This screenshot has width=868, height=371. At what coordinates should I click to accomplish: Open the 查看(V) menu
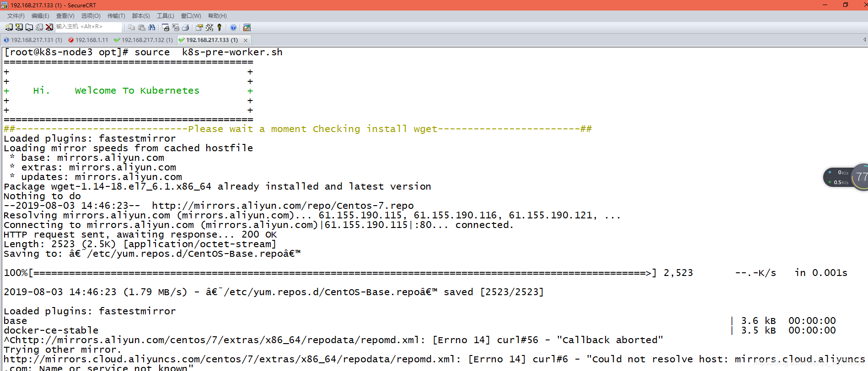(x=65, y=16)
